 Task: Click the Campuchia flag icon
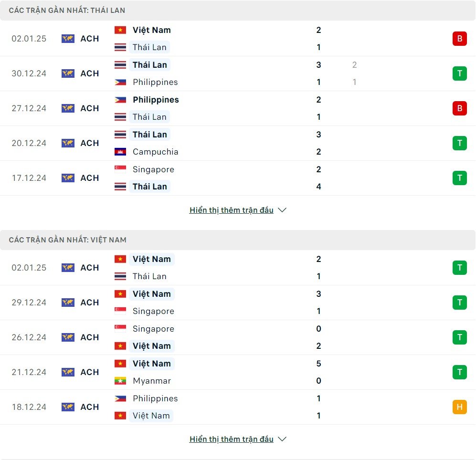pyautogui.click(x=120, y=152)
